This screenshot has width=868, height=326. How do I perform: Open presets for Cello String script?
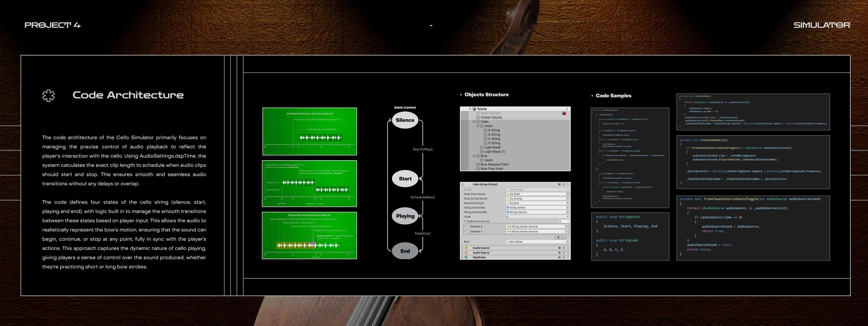(x=564, y=184)
